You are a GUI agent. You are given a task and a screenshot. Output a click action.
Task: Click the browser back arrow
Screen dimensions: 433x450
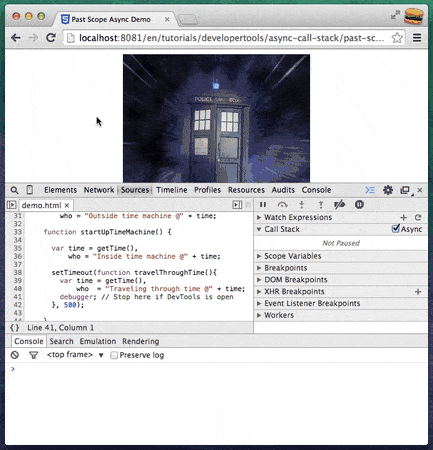[x=16, y=38]
